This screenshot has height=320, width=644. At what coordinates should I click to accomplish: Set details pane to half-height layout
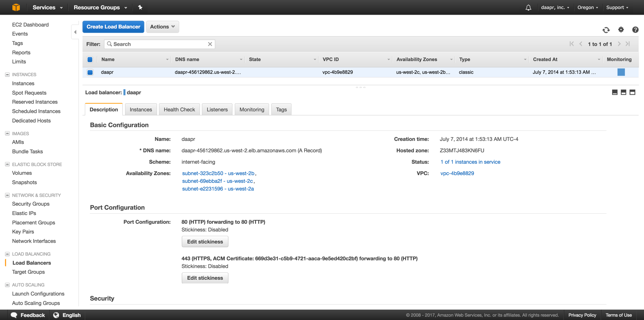[623, 92]
